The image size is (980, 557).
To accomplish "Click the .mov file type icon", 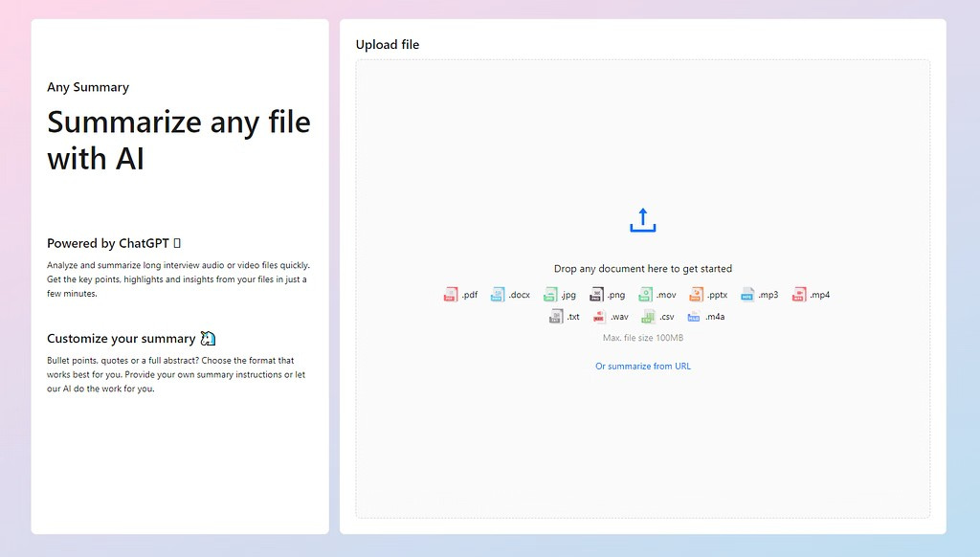I will pyautogui.click(x=646, y=295).
